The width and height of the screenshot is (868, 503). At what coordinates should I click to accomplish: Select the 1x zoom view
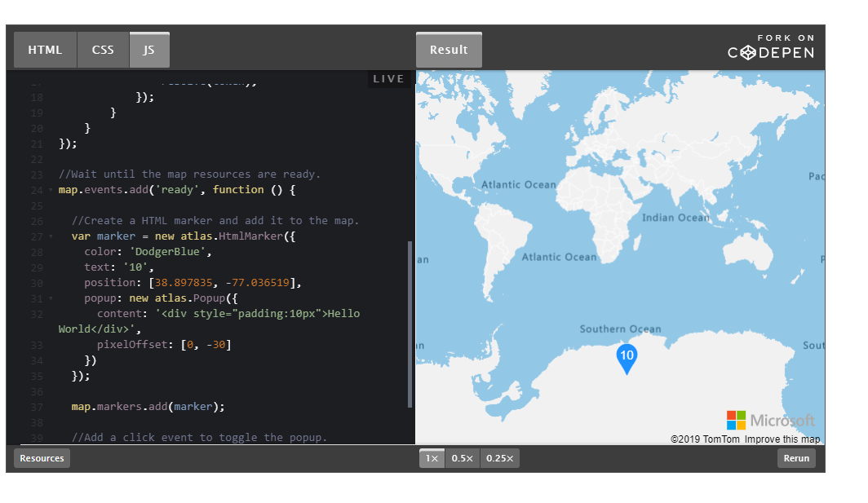coord(432,458)
